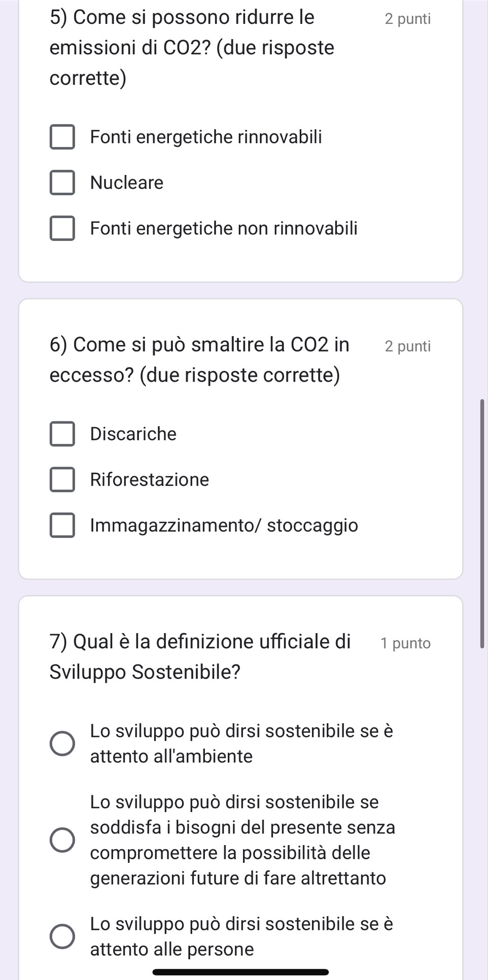Click the 'Riforestazione' label text
The height and width of the screenshot is (980, 488).
(x=150, y=480)
